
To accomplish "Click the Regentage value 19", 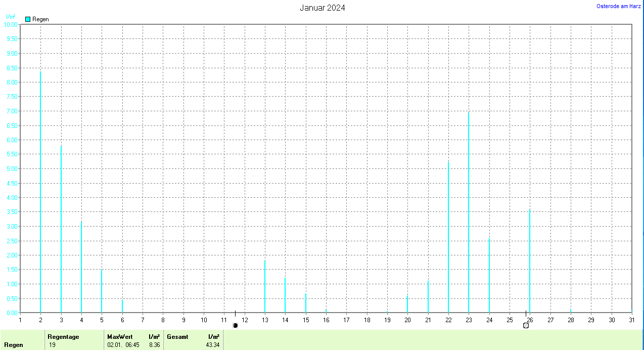I will click(x=52, y=345).
